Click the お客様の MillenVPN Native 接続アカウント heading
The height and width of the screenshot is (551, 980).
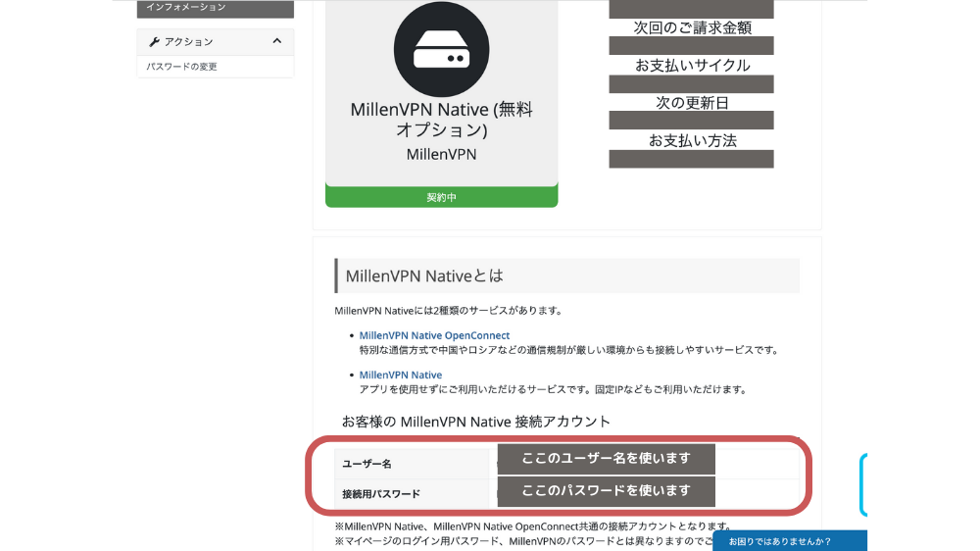click(x=475, y=422)
